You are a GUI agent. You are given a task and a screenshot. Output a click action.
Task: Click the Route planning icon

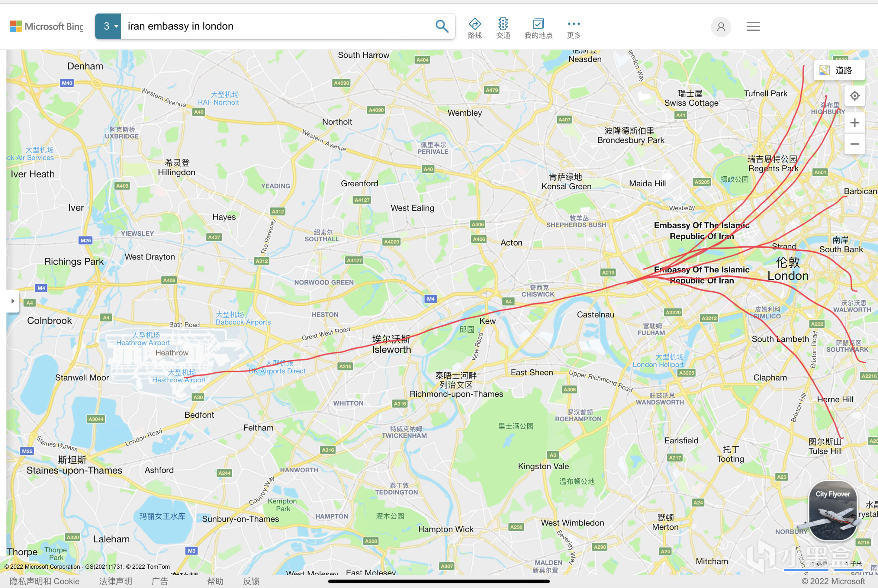(473, 26)
